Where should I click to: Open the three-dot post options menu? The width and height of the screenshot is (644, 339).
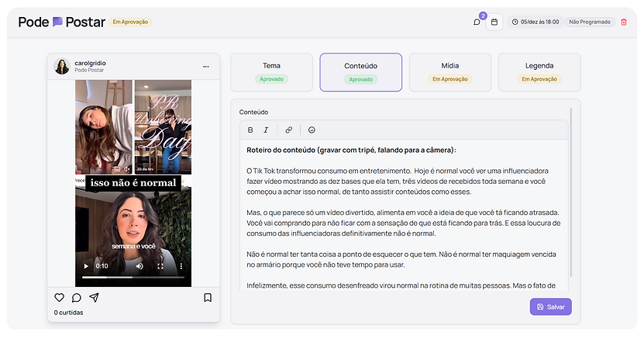(206, 66)
